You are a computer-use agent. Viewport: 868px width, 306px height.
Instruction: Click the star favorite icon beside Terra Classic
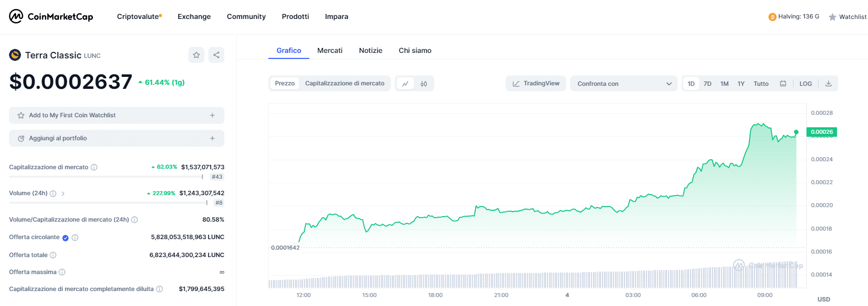[196, 55]
